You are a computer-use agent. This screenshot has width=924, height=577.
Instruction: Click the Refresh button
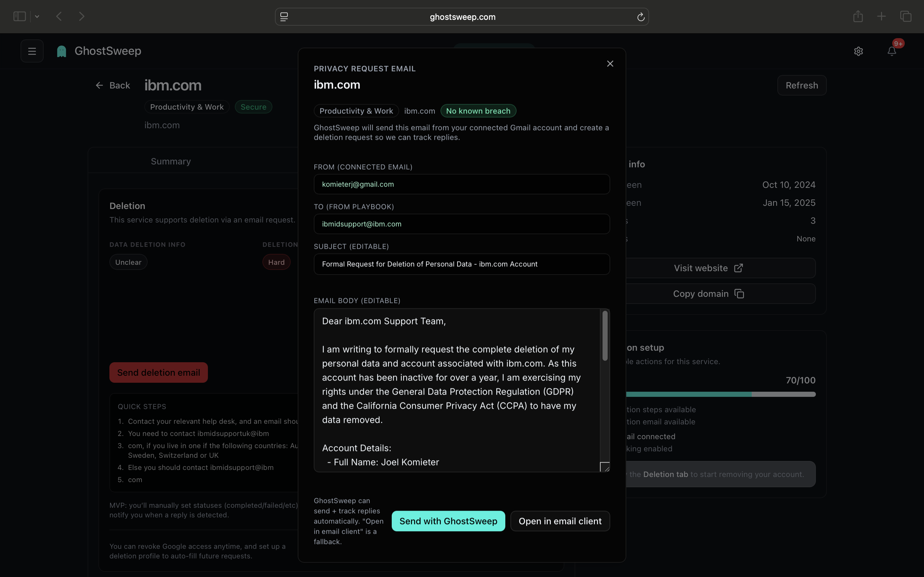(x=801, y=86)
